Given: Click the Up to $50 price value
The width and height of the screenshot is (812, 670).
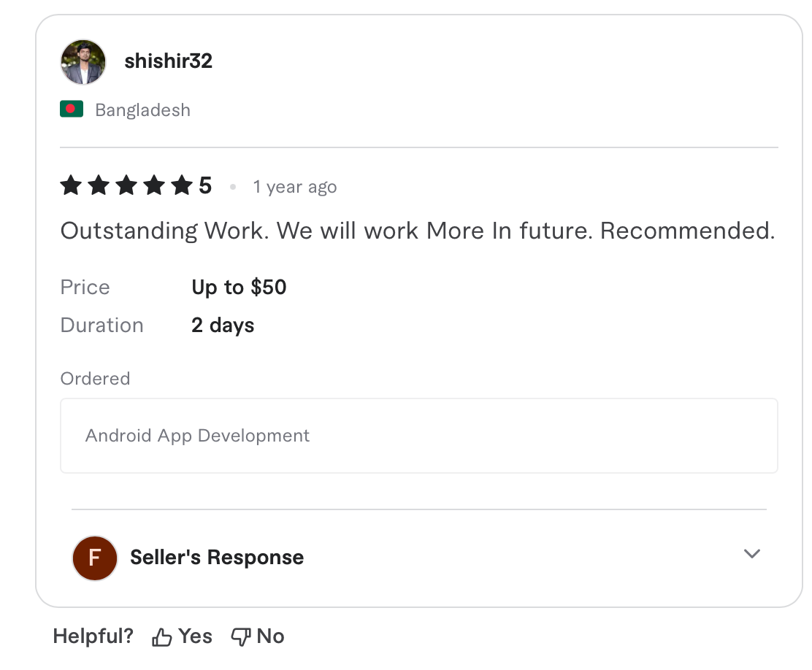Looking at the screenshot, I should click(x=239, y=287).
